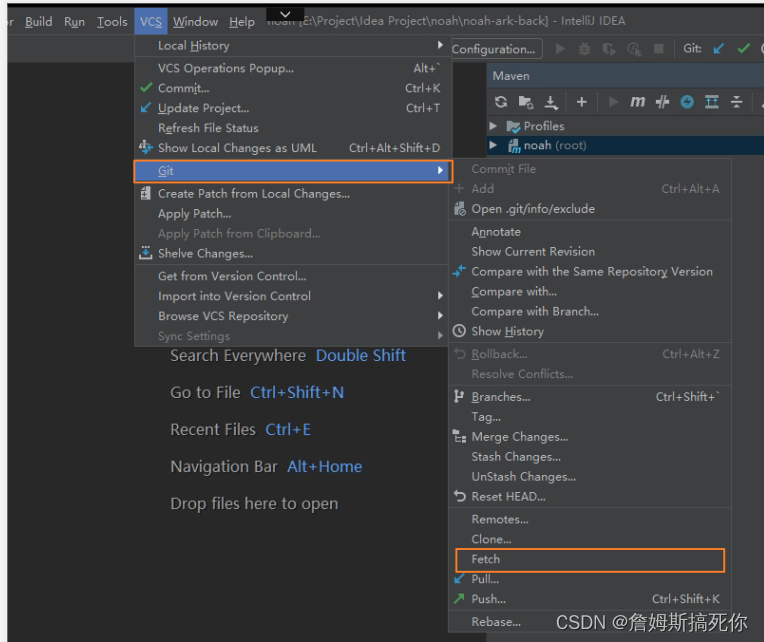
Task: Select Stash Changes...
Action: coord(590,457)
